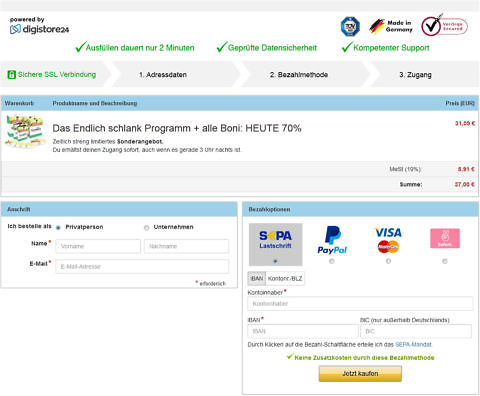The width and height of the screenshot is (480, 396).
Task: Click the Anschrift panel header
Action: click(119, 209)
